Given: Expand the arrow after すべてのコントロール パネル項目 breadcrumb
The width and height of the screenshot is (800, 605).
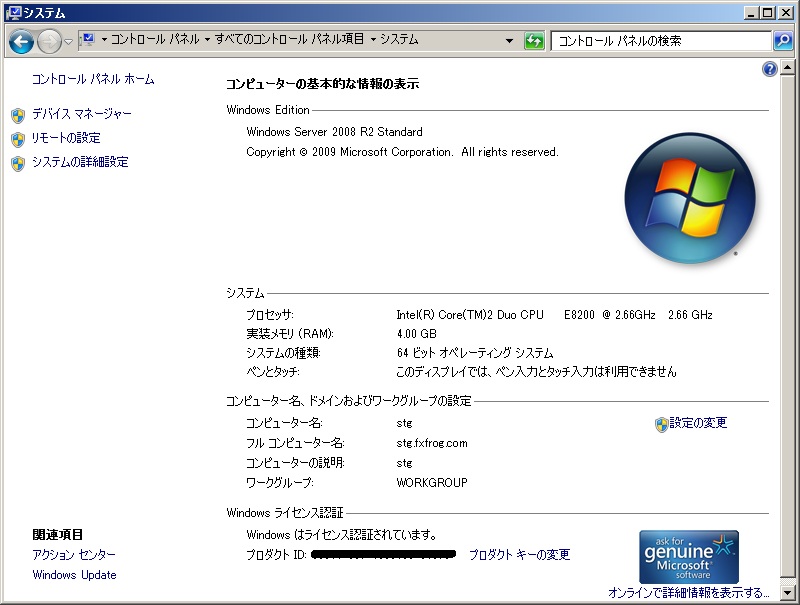Looking at the screenshot, I should tap(373, 41).
